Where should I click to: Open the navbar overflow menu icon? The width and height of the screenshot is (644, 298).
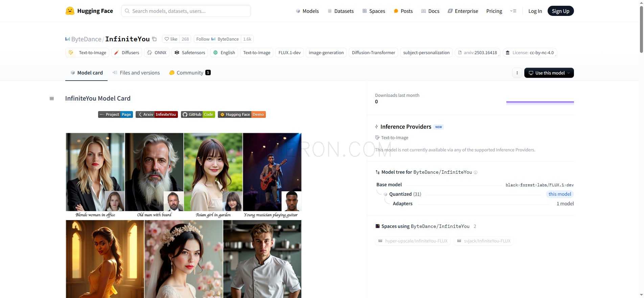click(x=513, y=11)
